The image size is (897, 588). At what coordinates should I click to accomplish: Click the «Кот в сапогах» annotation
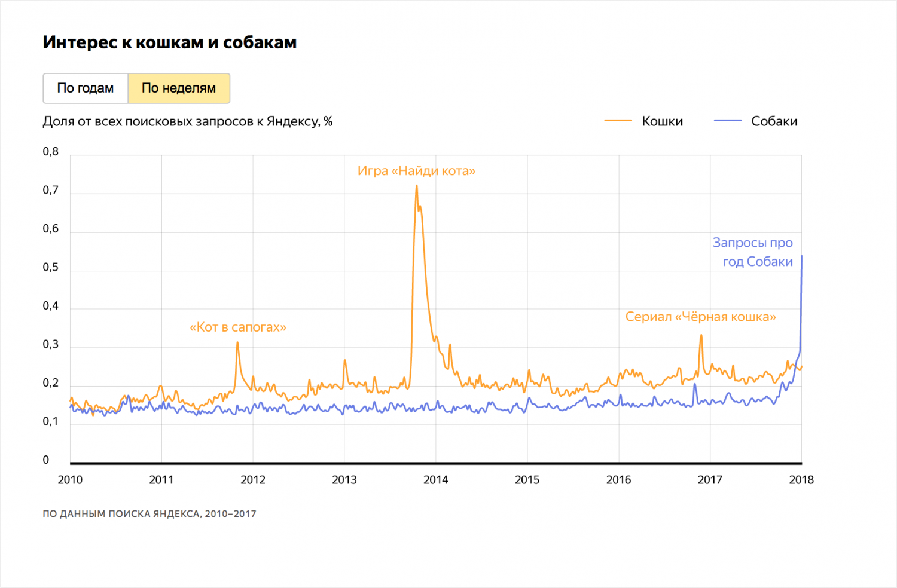click(238, 327)
